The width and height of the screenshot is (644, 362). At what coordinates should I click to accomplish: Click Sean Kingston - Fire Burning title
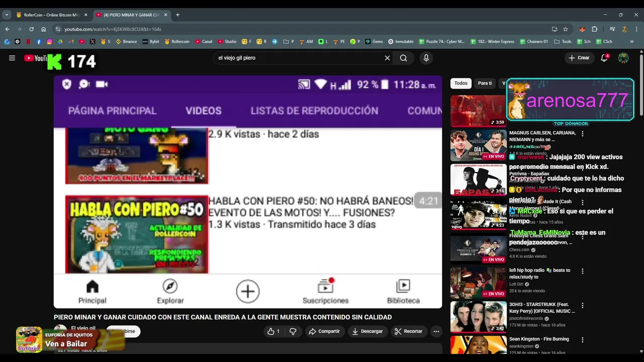click(539, 339)
